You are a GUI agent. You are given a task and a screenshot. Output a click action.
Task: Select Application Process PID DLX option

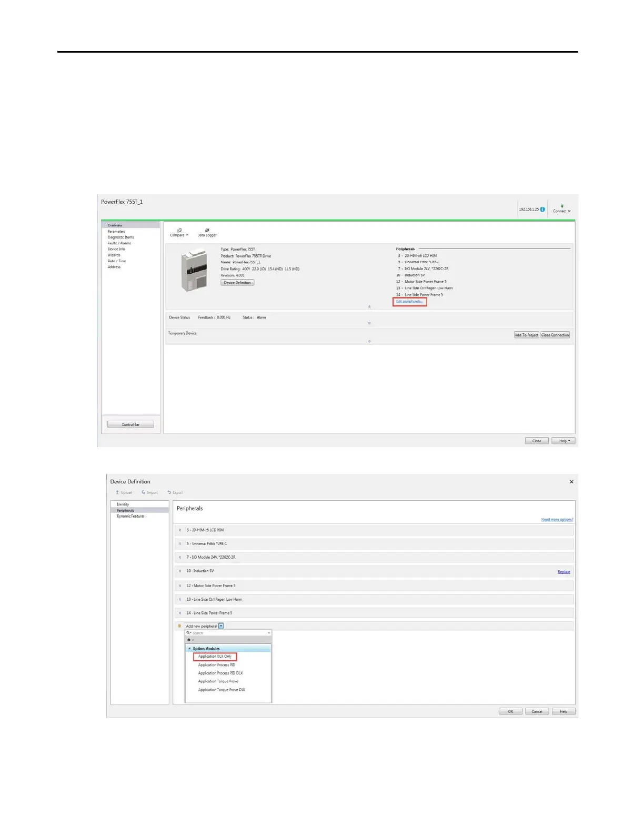(220, 673)
